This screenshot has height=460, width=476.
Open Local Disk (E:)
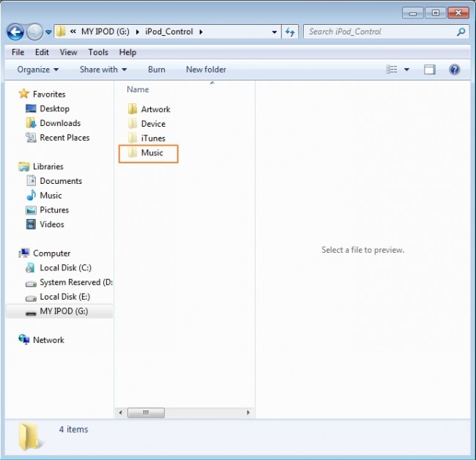tap(58, 297)
